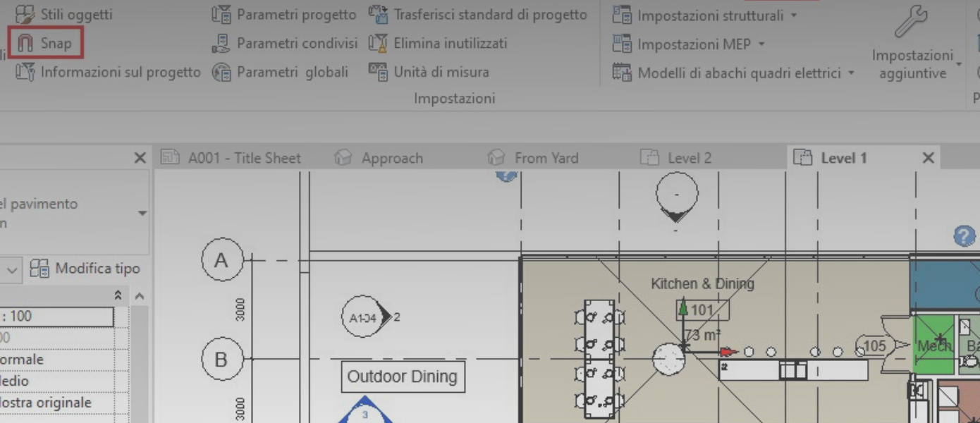Click the help question mark icon
The height and width of the screenshot is (423, 980).
click(x=964, y=236)
